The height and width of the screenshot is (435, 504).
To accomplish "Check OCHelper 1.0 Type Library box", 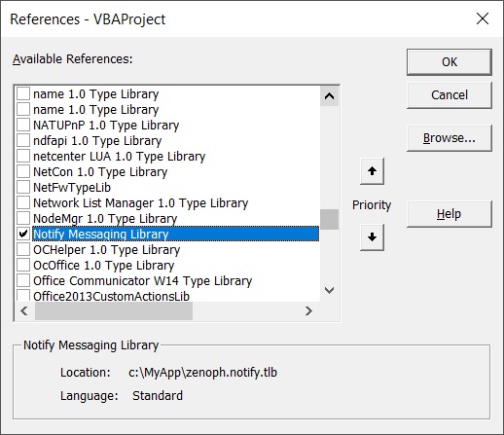I will tap(23, 249).
